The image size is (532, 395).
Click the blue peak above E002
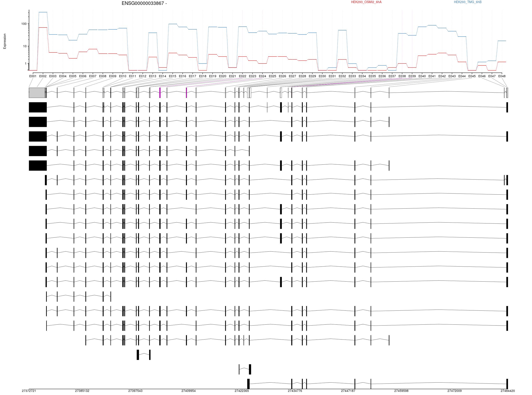pyautogui.click(x=43, y=12)
